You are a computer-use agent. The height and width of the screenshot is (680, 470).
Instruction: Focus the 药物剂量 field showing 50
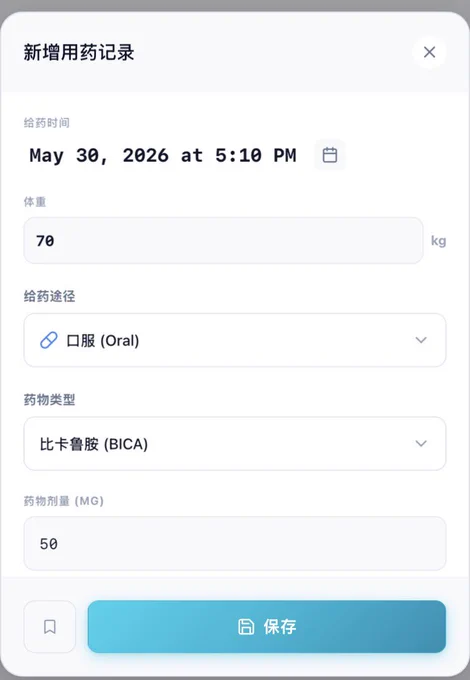point(235,543)
